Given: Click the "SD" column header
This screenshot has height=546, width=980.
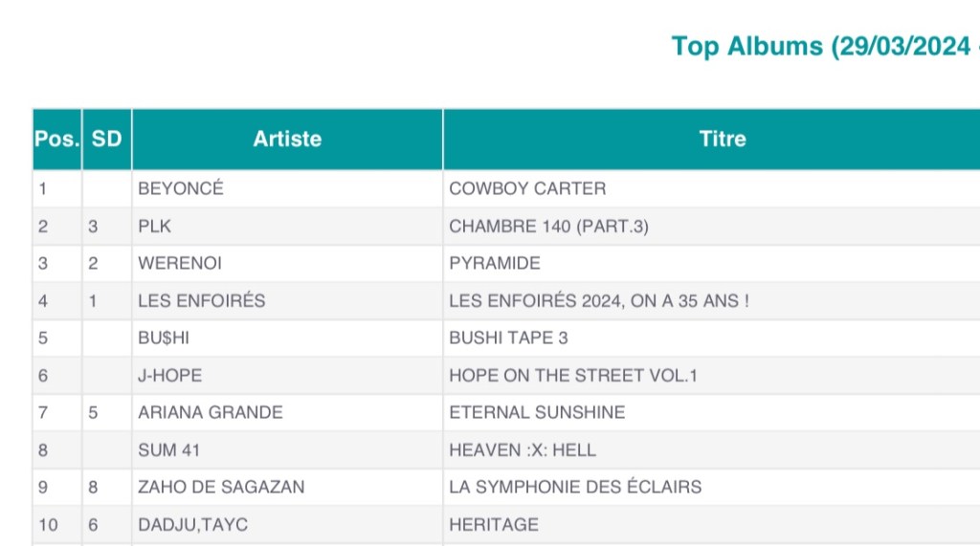Looking at the screenshot, I should pos(106,140).
